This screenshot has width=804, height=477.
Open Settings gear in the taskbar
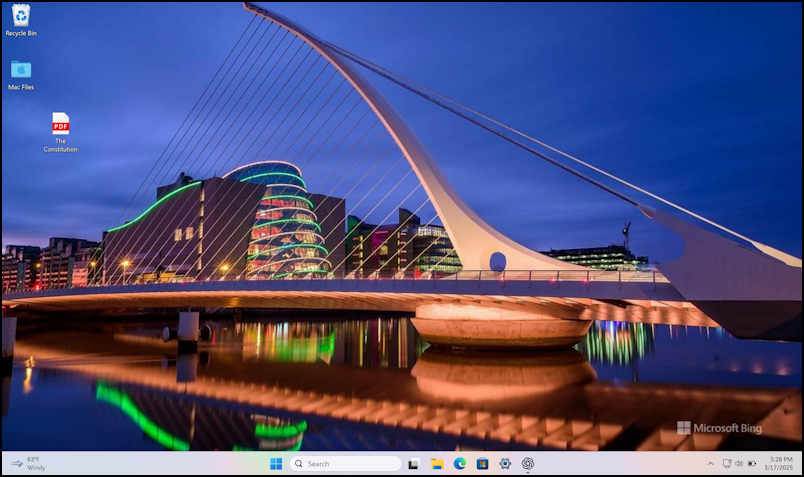pos(505,464)
